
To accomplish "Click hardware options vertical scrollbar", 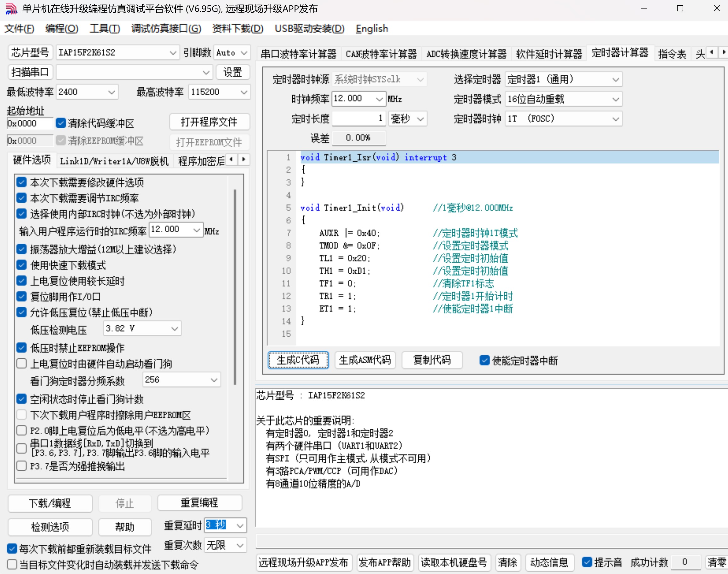I will 235,287.
